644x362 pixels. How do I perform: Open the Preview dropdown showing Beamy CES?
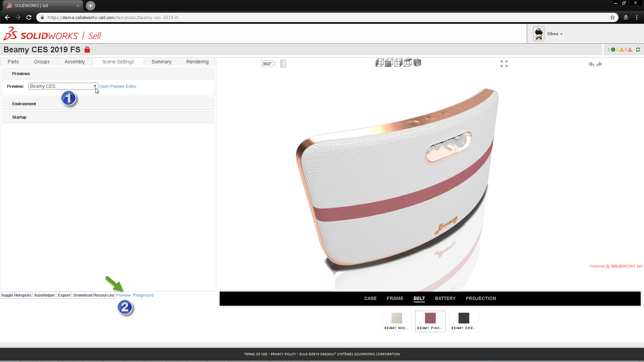click(x=63, y=86)
